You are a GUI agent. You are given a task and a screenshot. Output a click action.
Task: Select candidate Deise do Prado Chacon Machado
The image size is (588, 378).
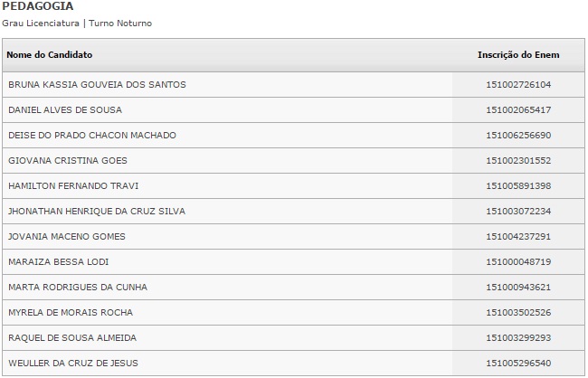(92, 136)
